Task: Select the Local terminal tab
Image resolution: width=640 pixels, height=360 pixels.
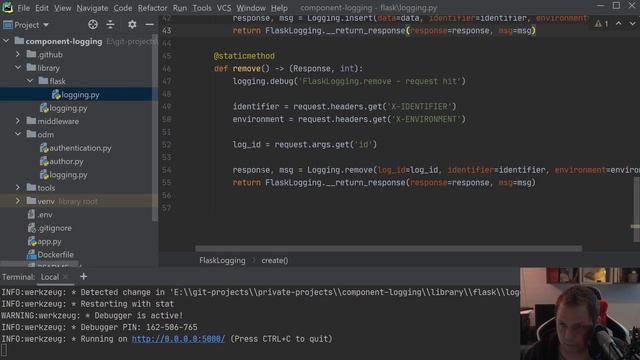Action: click(50, 277)
